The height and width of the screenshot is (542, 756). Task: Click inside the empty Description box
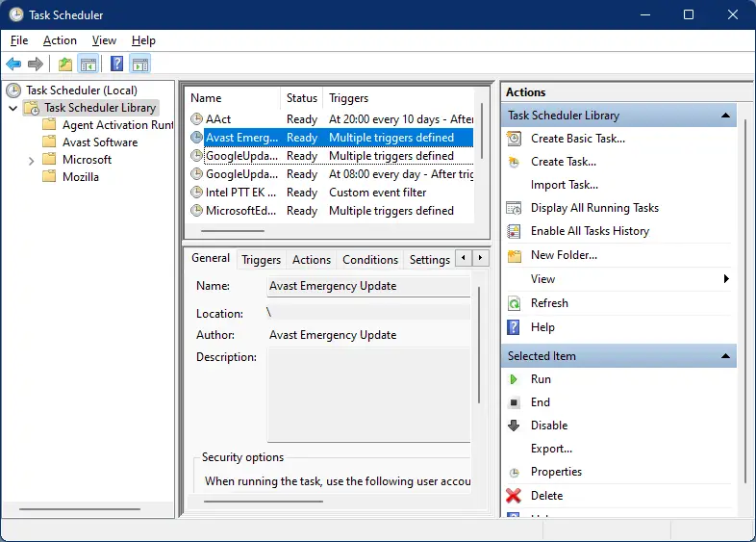click(x=368, y=395)
